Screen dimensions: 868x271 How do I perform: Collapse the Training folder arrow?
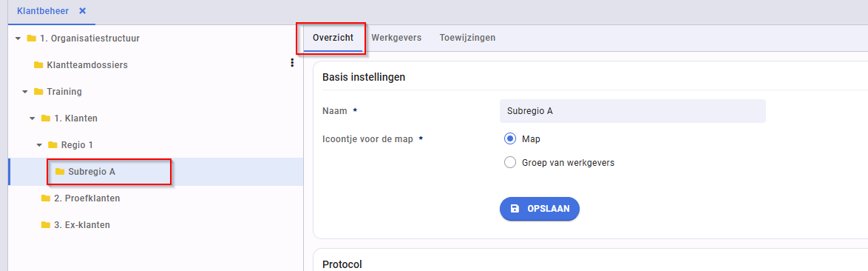25,92
